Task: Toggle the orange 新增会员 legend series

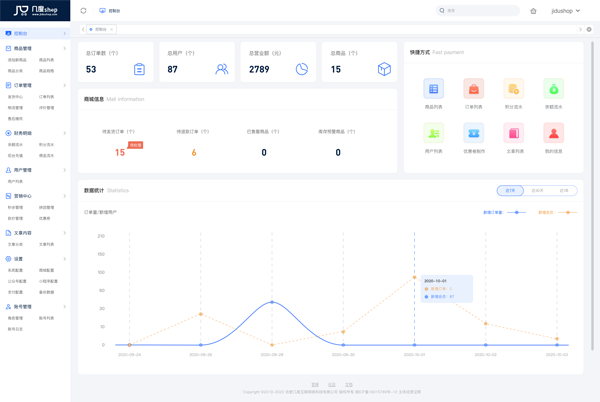Action: click(558, 212)
